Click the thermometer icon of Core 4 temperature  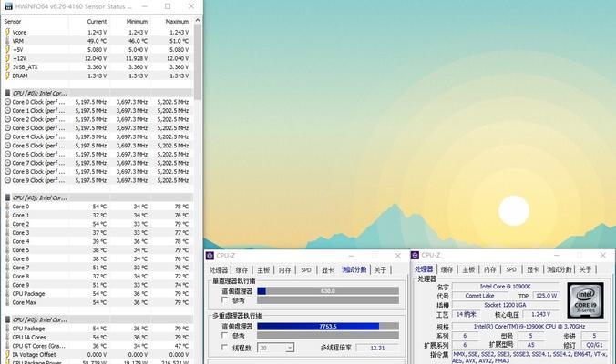pyautogui.click(x=7, y=241)
